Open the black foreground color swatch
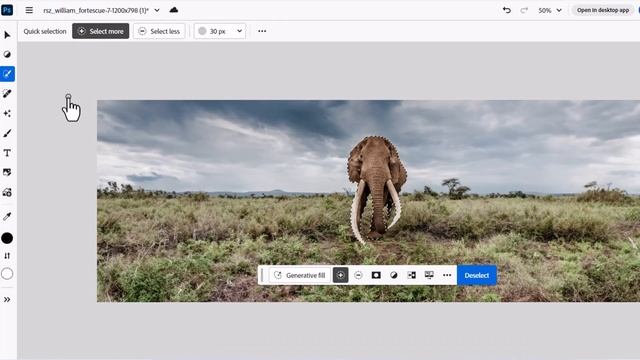 point(7,238)
